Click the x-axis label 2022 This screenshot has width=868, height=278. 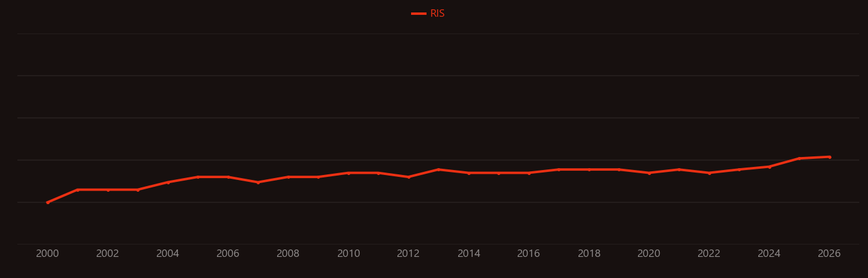(x=709, y=254)
